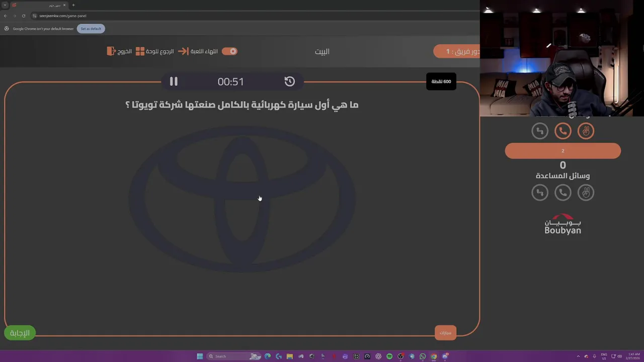Click the exit door icon beside الخروج

click(111, 51)
